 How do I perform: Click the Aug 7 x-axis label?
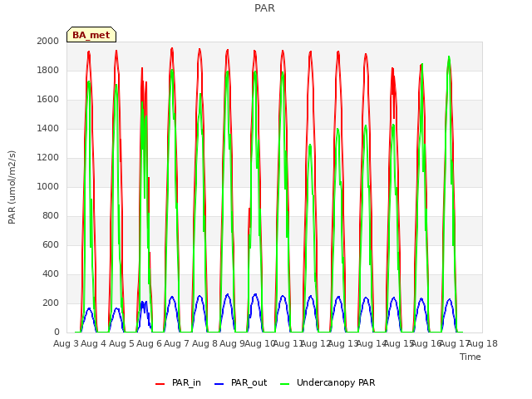pos(177,343)
